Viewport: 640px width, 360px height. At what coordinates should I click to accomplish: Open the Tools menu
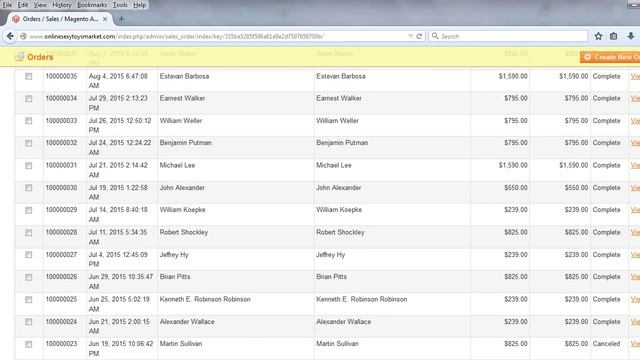120,5
